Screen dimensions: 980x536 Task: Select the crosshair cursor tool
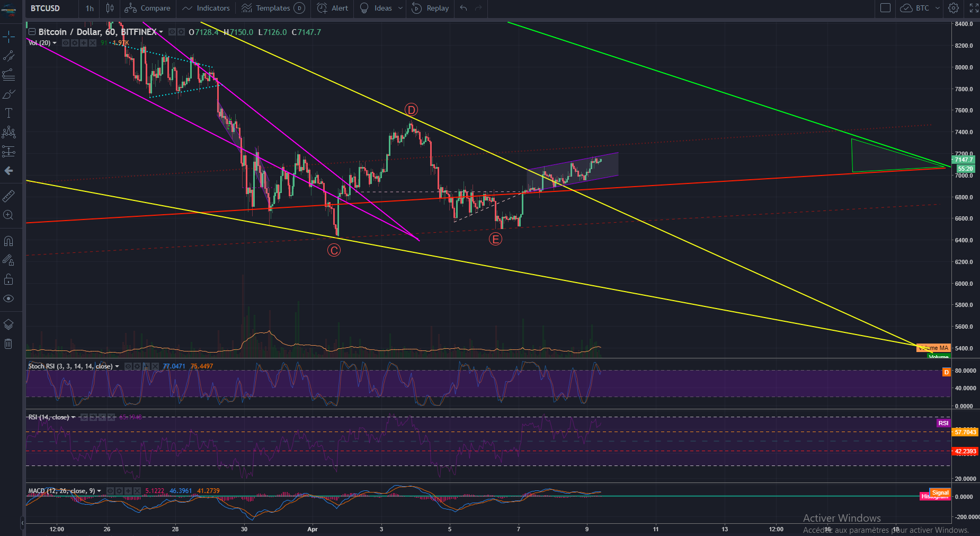[8, 37]
